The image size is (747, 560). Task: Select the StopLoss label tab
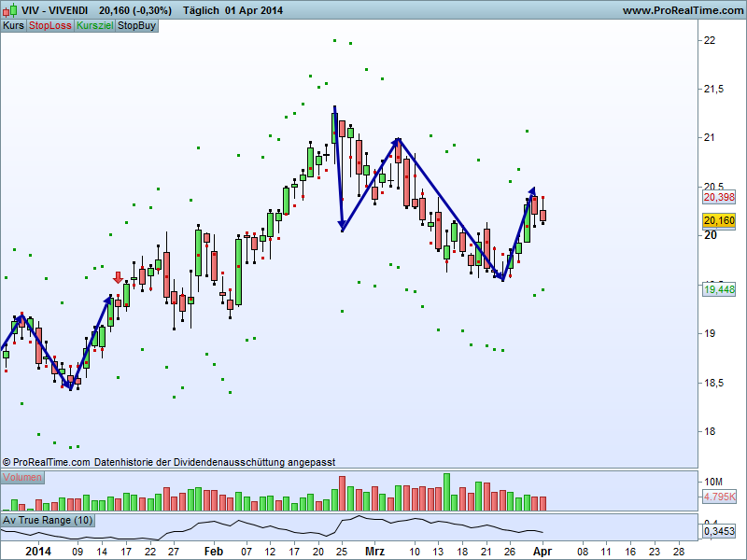tap(50, 26)
